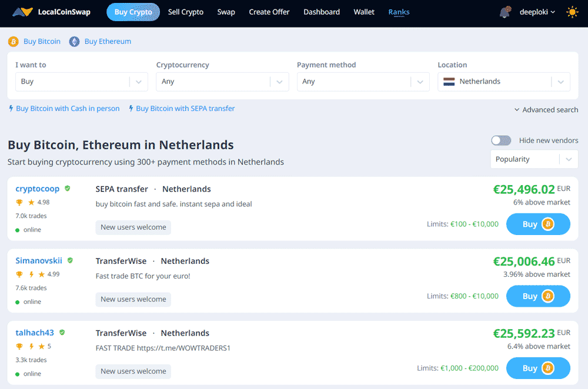Open Buy Bitcoin with SEPA transfer
Viewport: 588px width, 389px height.
click(185, 108)
